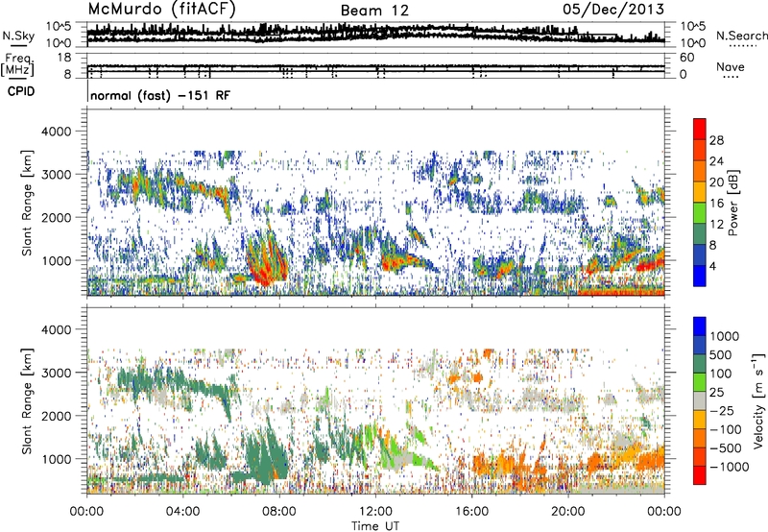Image resolution: width=768 pixels, height=532 pixels.
Task: Click the 18 tick on frequency axis
Action: click(x=64, y=58)
